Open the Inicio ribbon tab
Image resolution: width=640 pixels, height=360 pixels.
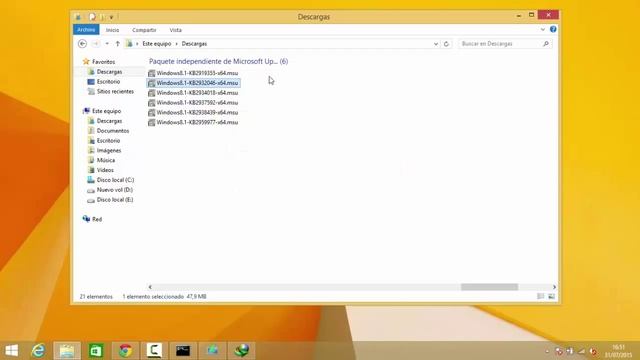coord(112,30)
